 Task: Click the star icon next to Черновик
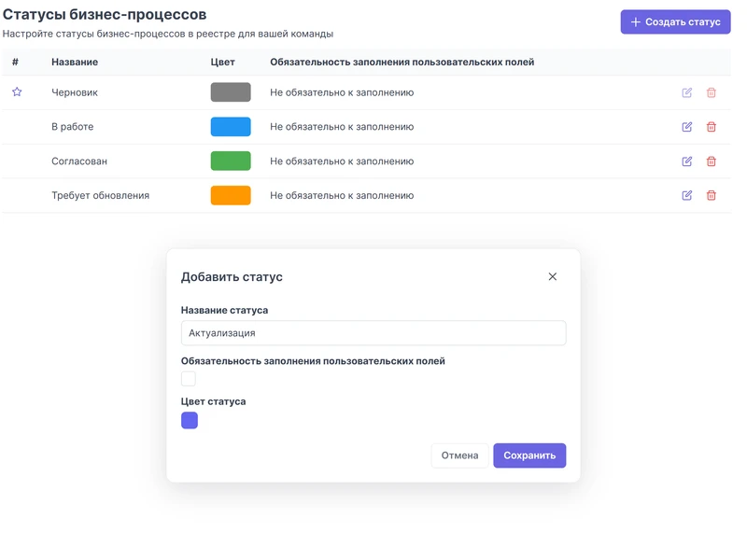click(x=17, y=91)
